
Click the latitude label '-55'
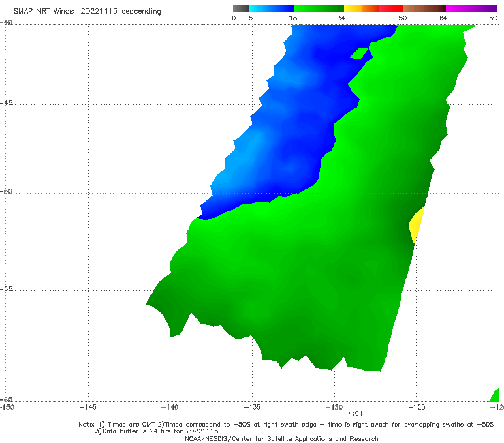click(6, 288)
